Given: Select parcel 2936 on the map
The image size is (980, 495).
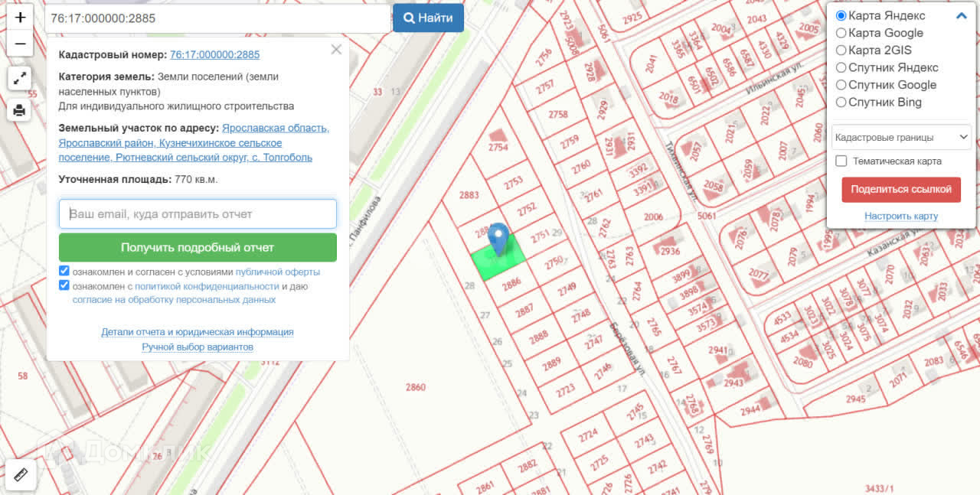Looking at the screenshot, I should [x=670, y=252].
